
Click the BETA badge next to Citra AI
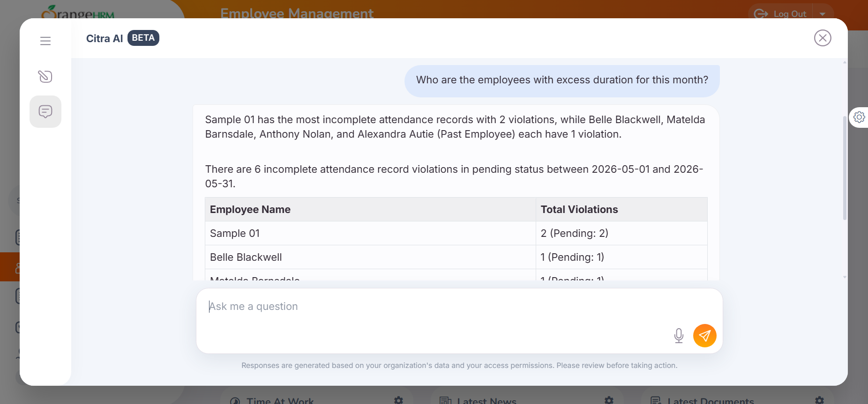coord(143,38)
